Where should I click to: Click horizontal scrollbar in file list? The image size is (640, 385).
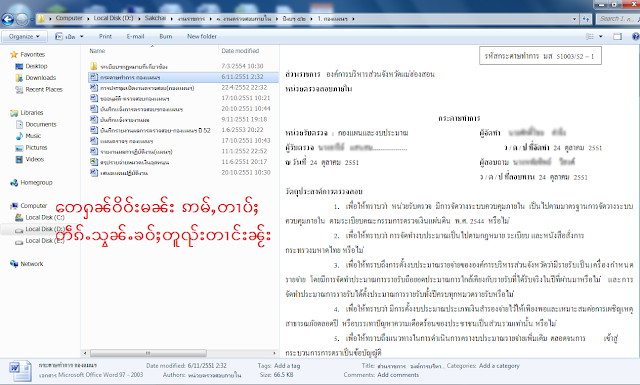click(148, 353)
